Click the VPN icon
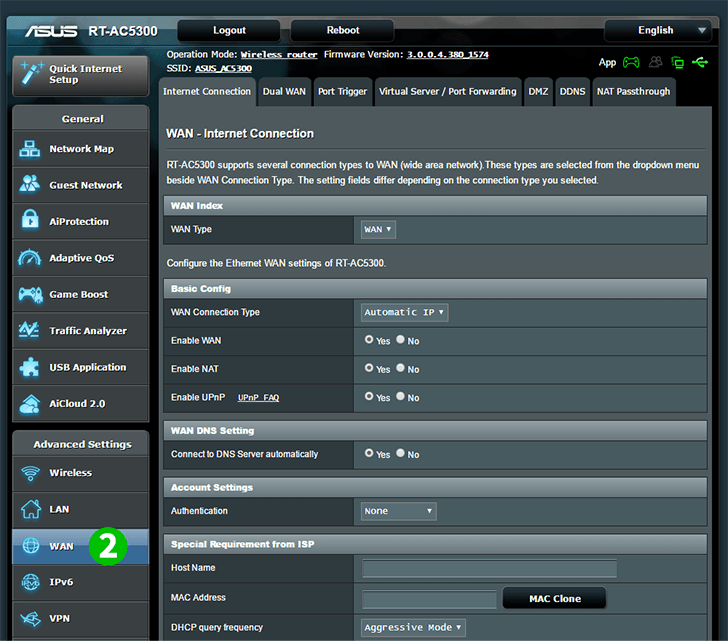The height and width of the screenshot is (641, 728). 31,618
